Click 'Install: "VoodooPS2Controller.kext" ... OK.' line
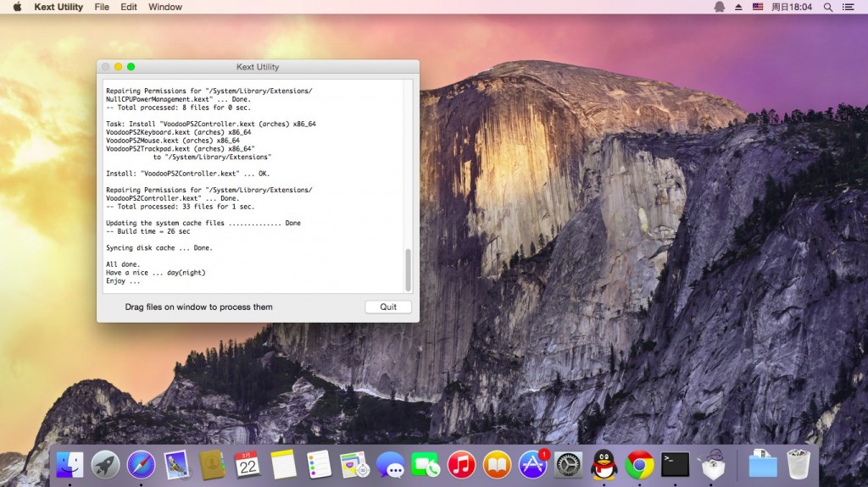Image resolution: width=868 pixels, height=487 pixels. [x=187, y=174]
